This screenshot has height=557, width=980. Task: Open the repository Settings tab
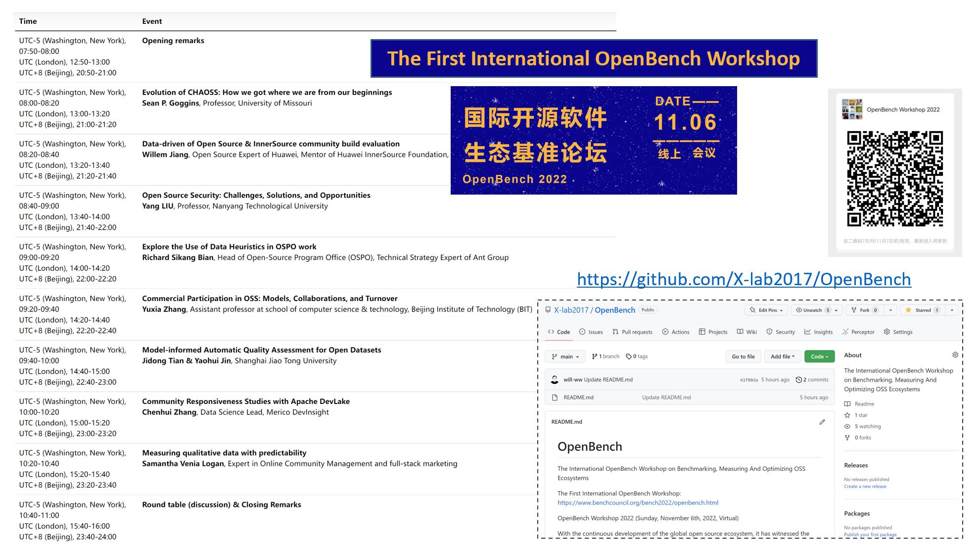coord(898,332)
